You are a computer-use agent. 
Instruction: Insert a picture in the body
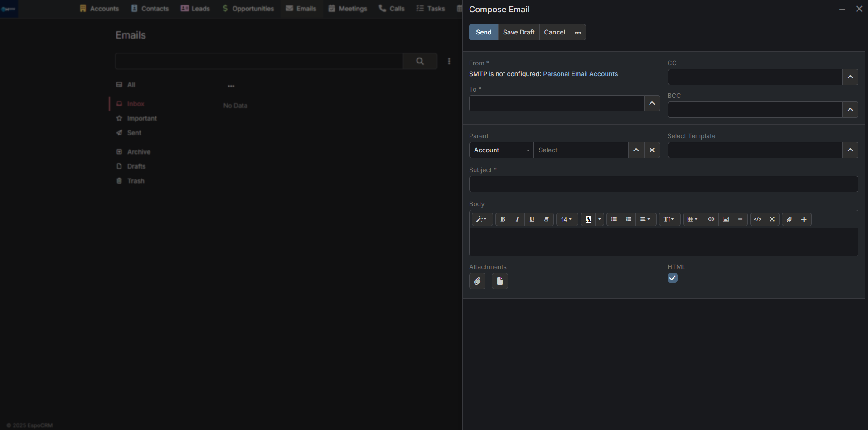pos(726,219)
